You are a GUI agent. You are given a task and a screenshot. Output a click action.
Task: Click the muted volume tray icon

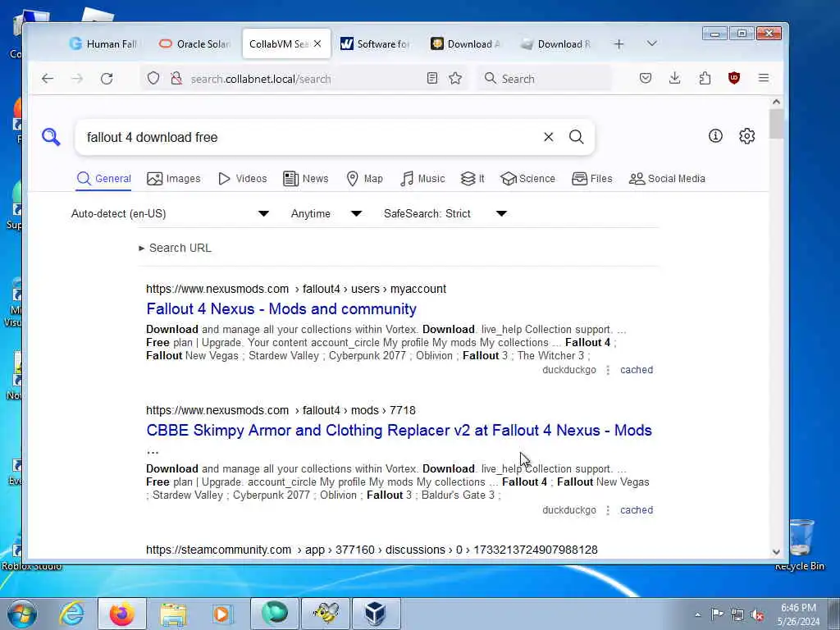(758, 614)
